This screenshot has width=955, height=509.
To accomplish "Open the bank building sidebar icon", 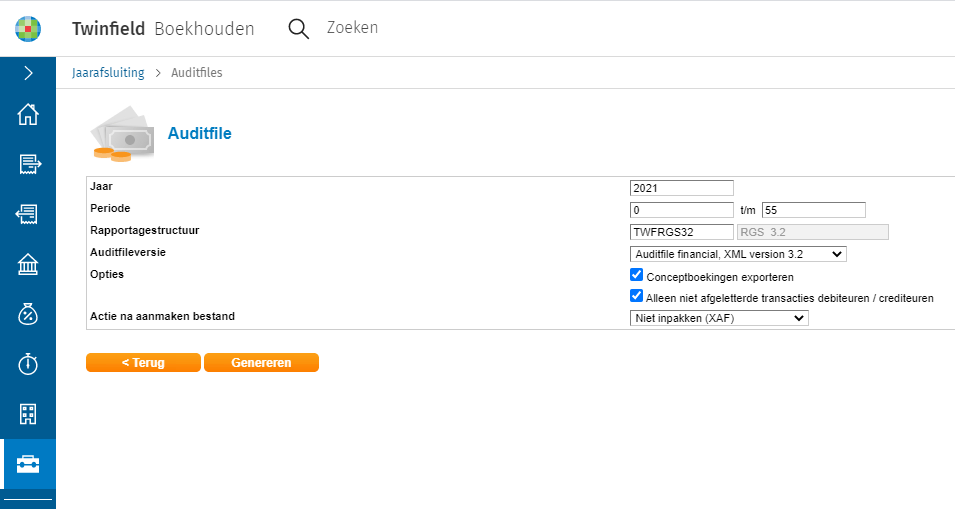I will point(28,264).
